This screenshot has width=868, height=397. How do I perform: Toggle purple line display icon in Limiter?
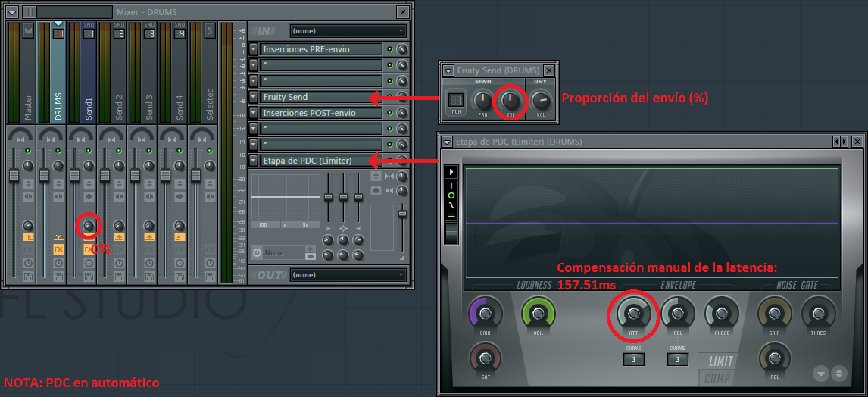tap(451, 186)
